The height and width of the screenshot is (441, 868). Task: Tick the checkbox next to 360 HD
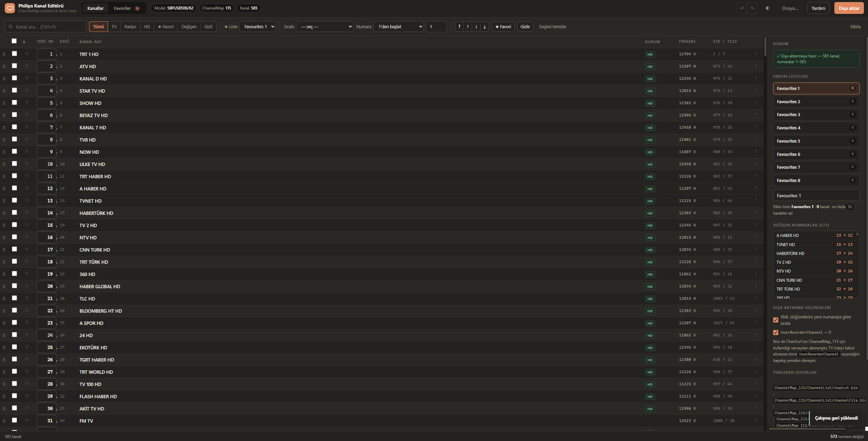[14, 274]
